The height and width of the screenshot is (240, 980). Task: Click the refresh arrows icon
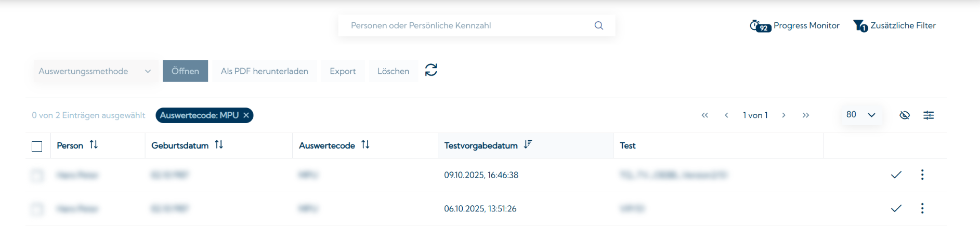click(x=431, y=70)
